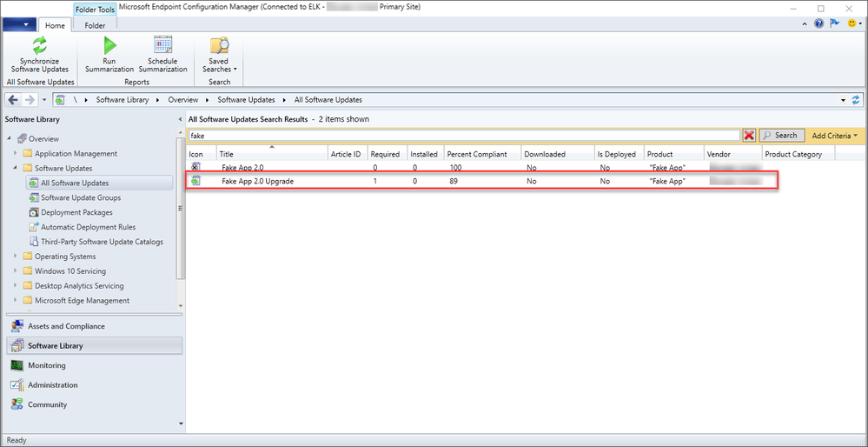Open the Monitoring workspace
The height and width of the screenshot is (447, 868).
pyautogui.click(x=94, y=365)
